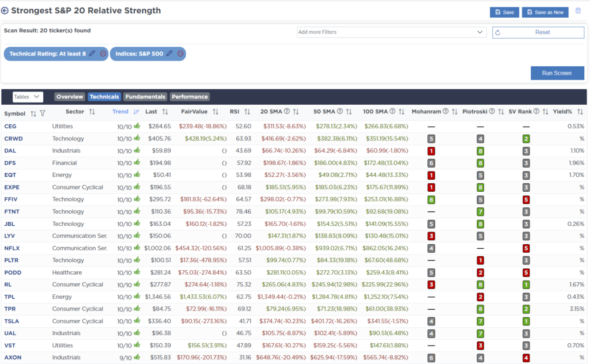
Task: Show the SV Rank help icon
Action: tap(536, 111)
